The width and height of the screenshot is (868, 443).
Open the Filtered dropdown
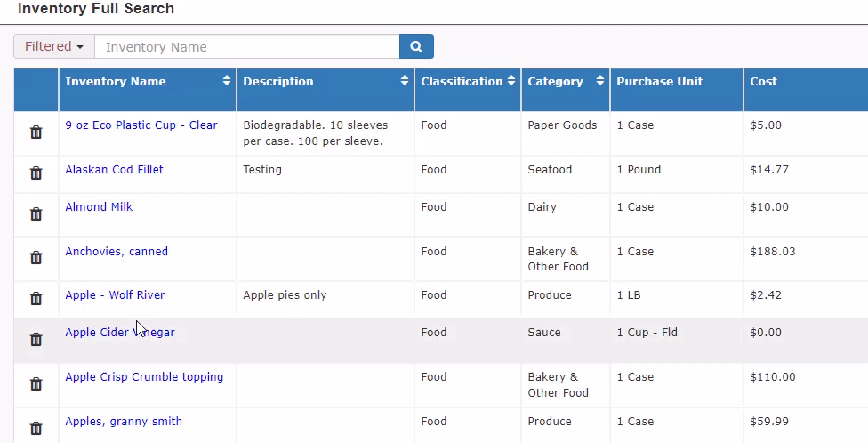point(54,46)
